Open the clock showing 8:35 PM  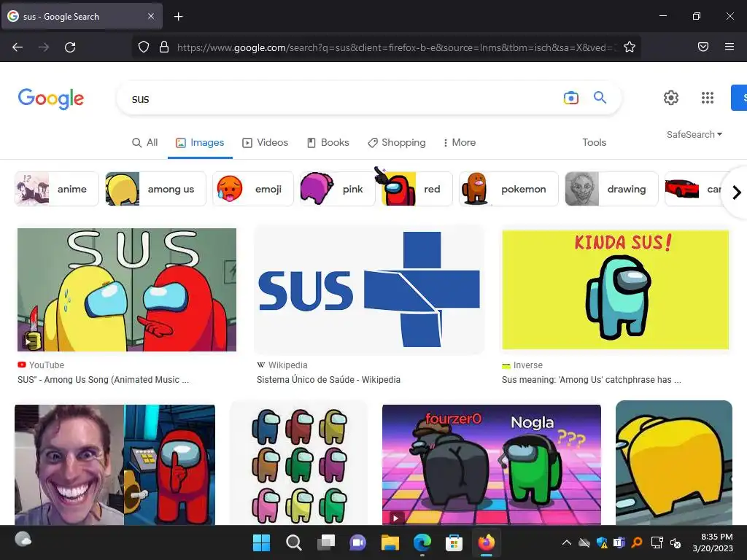(713, 542)
